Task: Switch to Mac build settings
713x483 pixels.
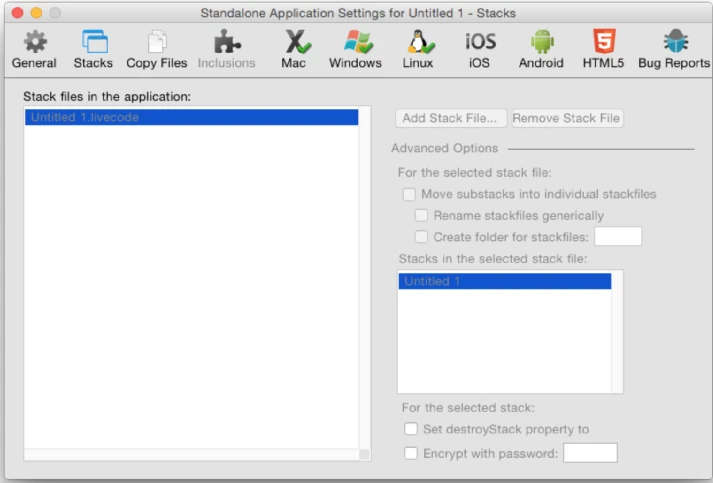Action: coord(294,50)
